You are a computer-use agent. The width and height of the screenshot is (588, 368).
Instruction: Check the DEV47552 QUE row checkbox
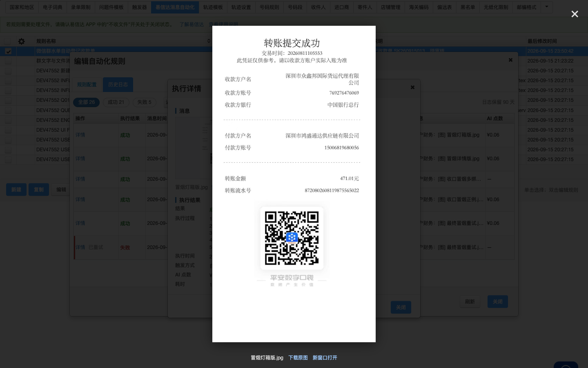click(8, 110)
